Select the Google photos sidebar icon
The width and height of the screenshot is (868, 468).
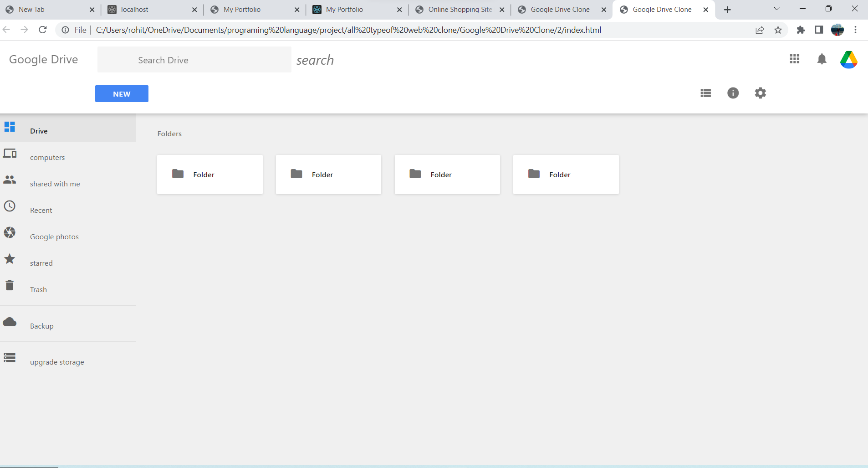[10, 232]
